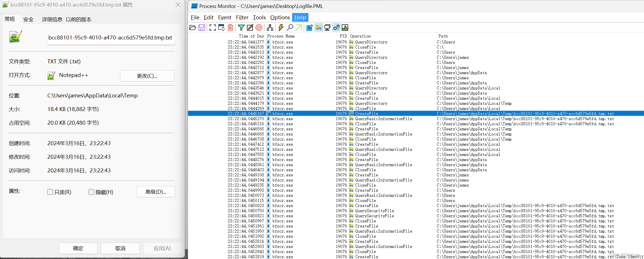This screenshot has height=259, width=644.
Task: Open the Filter funnel icon
Action: click(241, 28)
